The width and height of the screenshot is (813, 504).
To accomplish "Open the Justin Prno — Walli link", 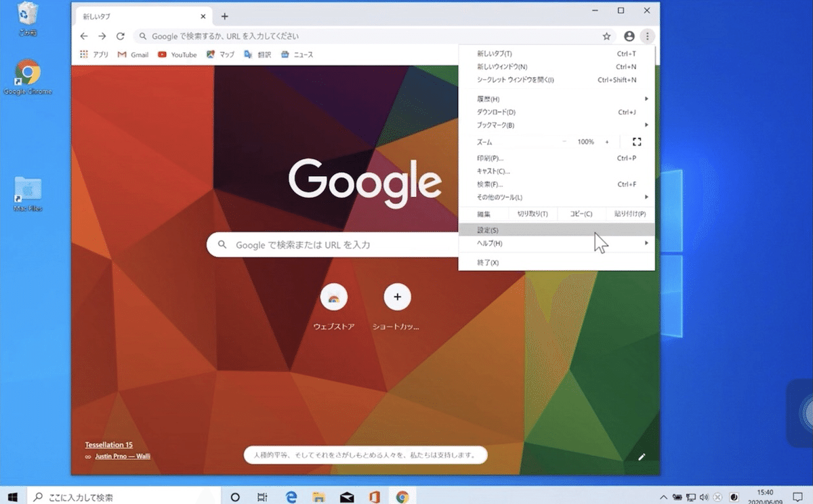I will pyautogui.click(x=121, y=456).
